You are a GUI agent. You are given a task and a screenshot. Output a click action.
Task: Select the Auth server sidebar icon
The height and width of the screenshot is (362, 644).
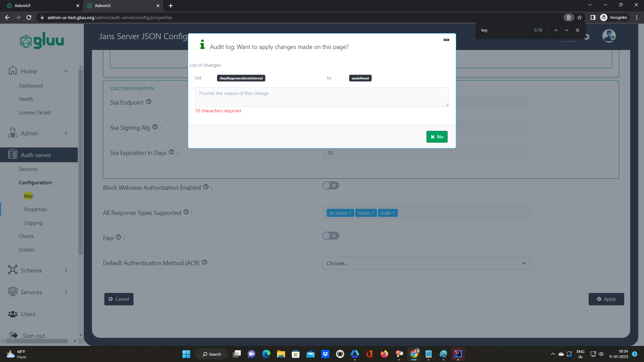coord(13,155)
